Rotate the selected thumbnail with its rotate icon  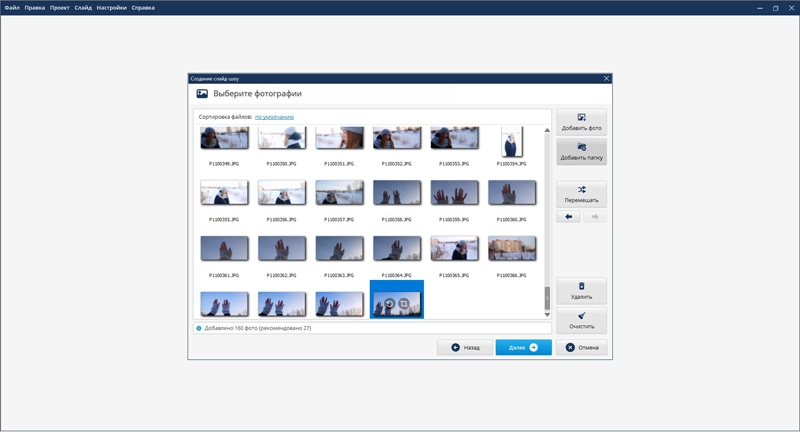click(389, 304)
